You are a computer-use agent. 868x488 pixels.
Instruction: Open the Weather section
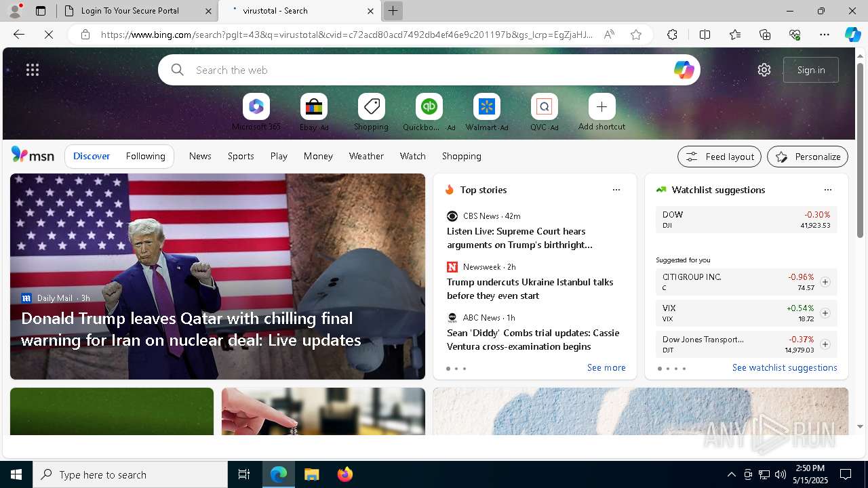tap(366, 156)
